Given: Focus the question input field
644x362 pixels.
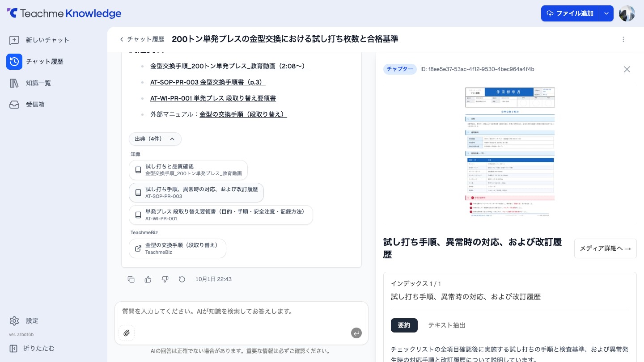Looking at the screenshot, I should coord(241,311).
